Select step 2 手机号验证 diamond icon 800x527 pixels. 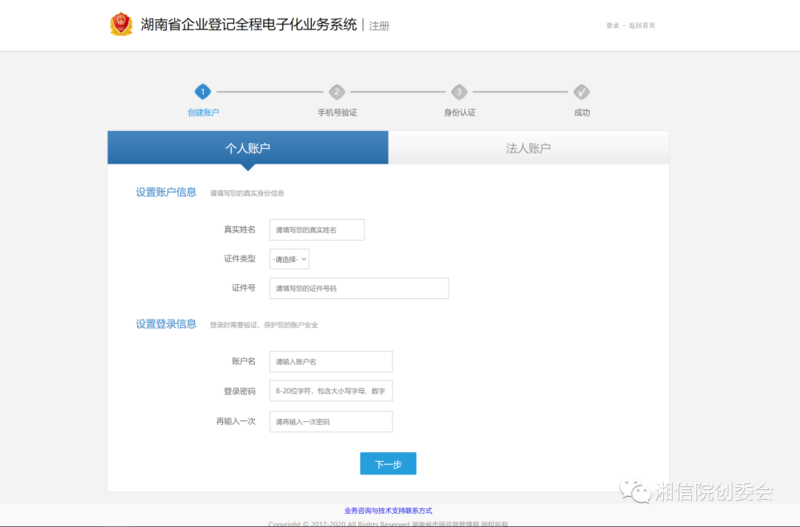tap(337, 92)
